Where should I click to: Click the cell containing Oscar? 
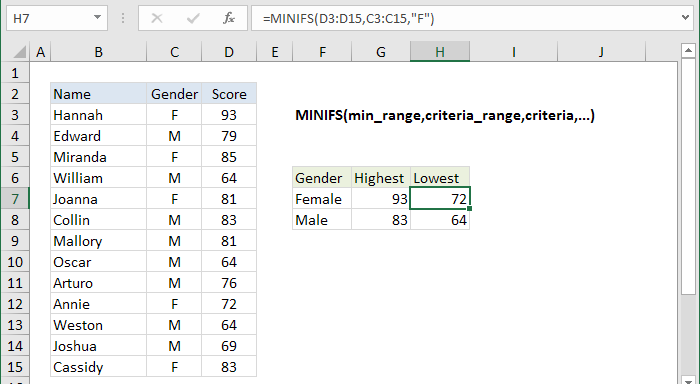point(99,262)
